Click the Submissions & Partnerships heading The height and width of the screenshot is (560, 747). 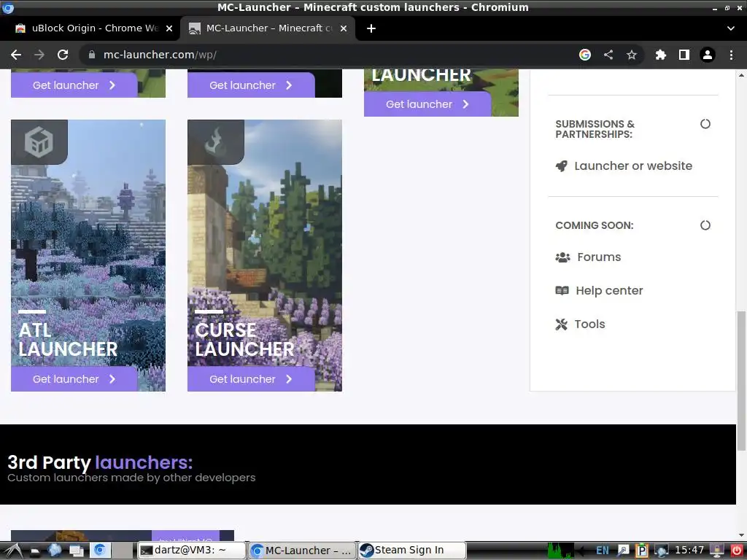595,129
